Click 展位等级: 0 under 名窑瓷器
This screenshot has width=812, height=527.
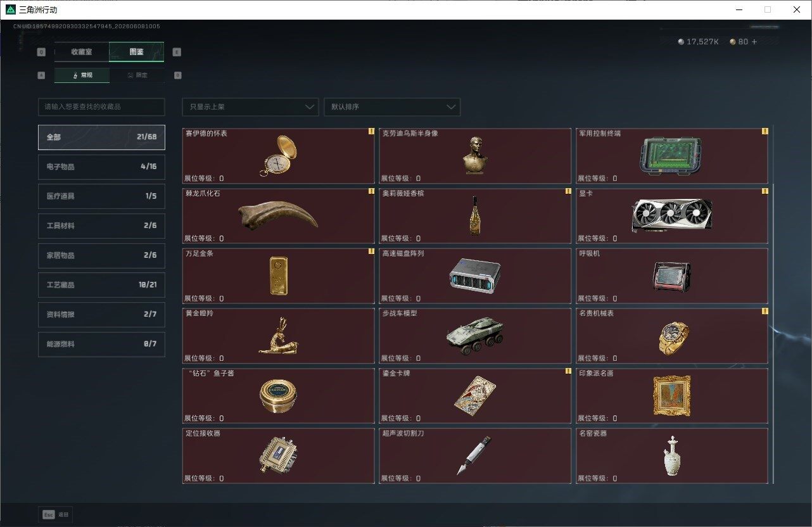(x=598, y=479)
